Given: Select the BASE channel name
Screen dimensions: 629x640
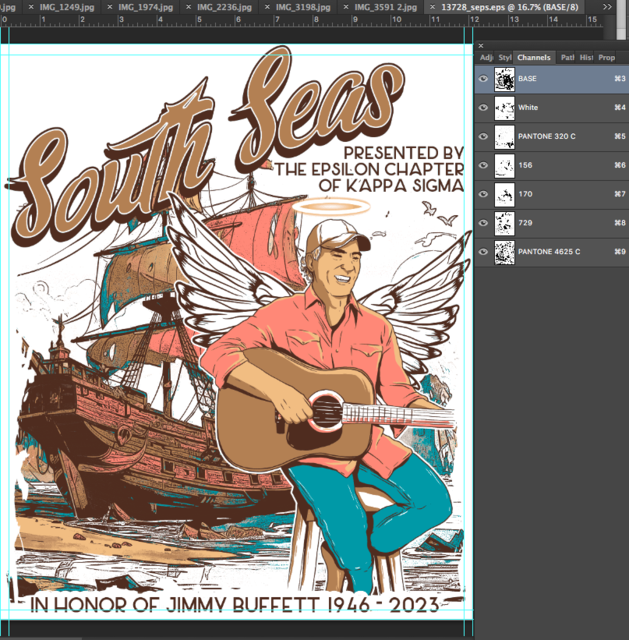Looking at the screenshot, I should [527, 78].
